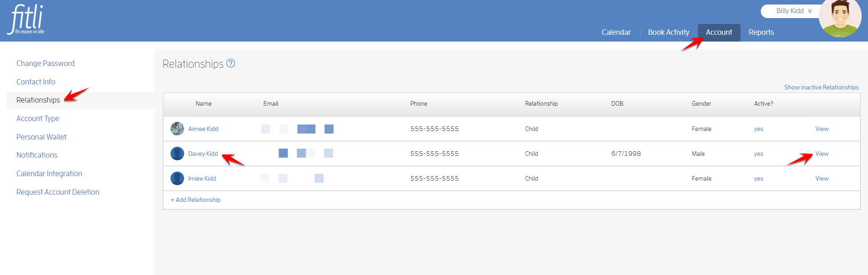Select the Account tab
868x275 pixels.
(x=719, y=32)
